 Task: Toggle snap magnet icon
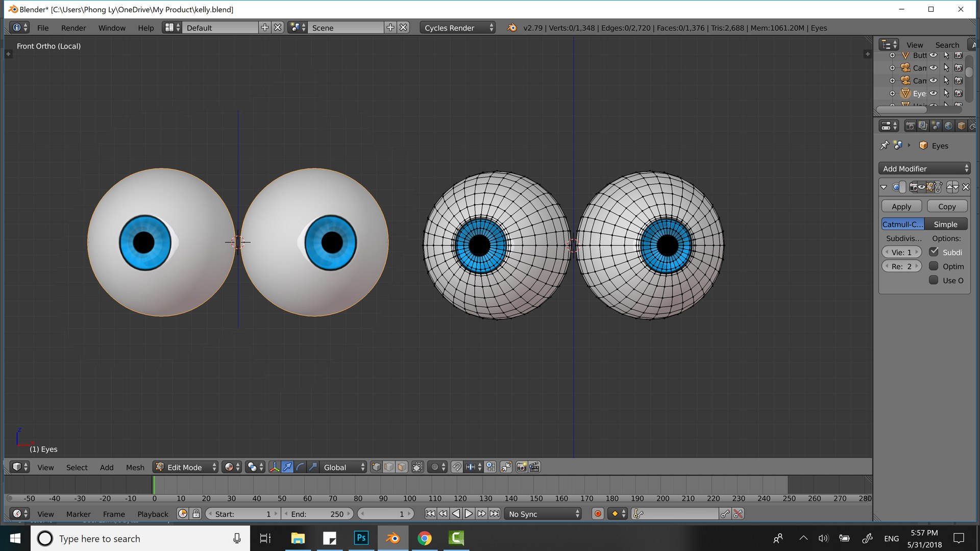457,467
